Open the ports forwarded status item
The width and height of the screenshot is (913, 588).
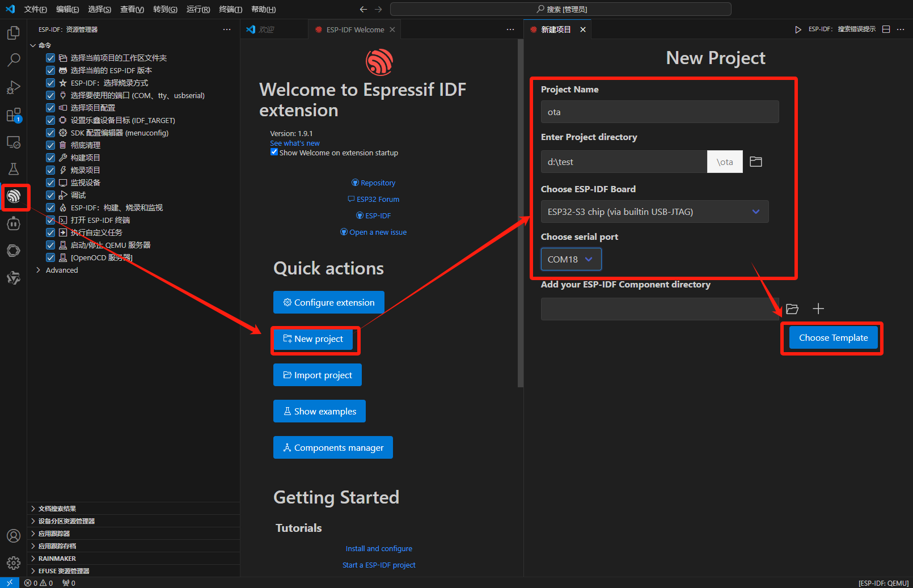click(69, 583)
